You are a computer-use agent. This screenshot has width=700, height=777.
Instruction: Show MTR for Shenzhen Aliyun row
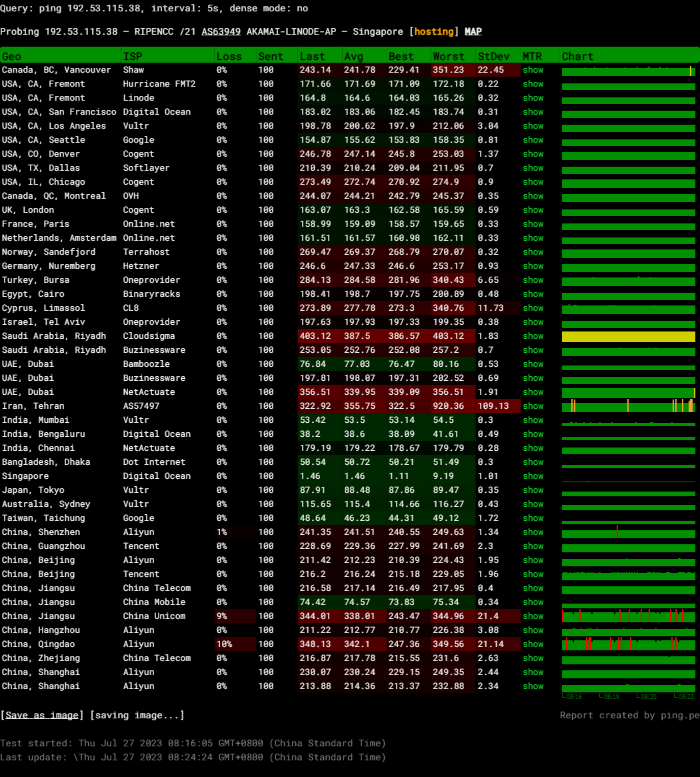pyautogui.click(x=533, y=532)
